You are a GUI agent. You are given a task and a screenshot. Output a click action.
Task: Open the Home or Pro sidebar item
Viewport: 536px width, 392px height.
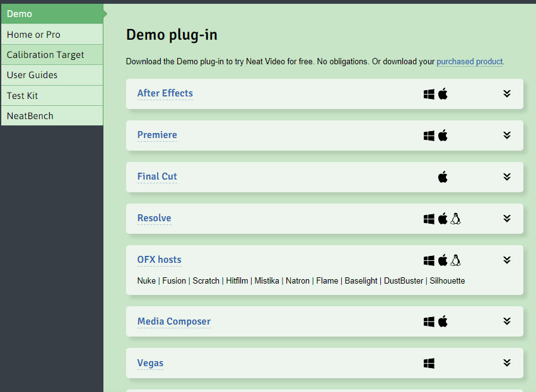tap(52, 34)
